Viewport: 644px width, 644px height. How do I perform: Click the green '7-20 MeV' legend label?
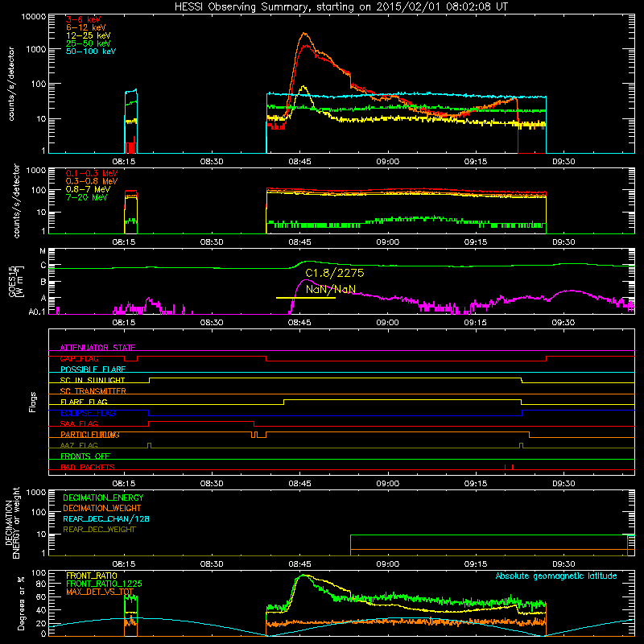click(x=87, y=197)
